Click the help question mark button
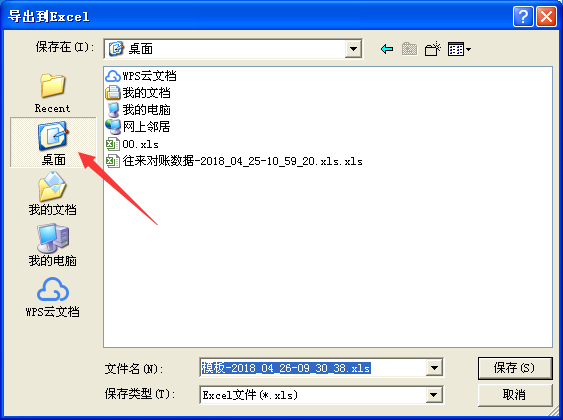The width and height of the screenshot is (563, 420). 523,17
